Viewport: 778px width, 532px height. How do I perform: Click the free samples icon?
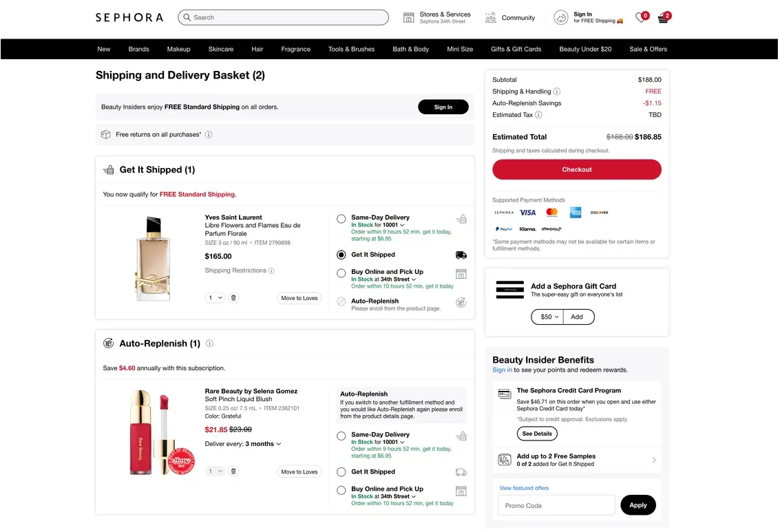click(504, 460)
